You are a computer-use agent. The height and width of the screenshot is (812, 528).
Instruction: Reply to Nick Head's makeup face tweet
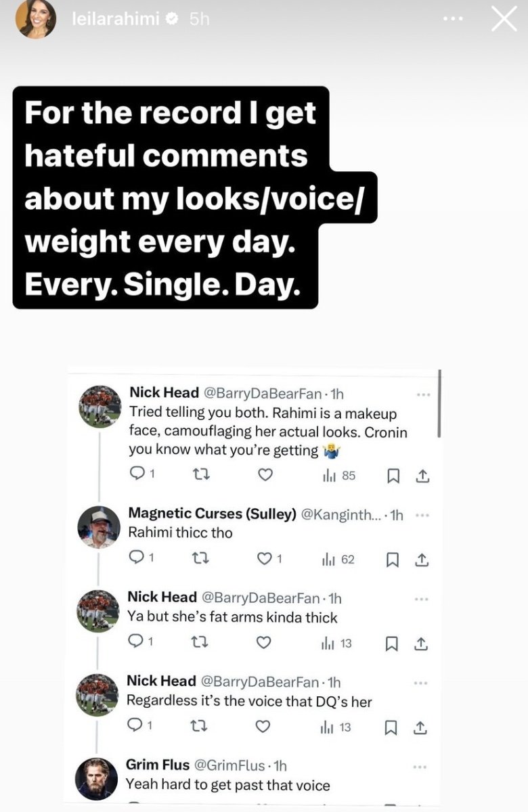click(137, 476)
